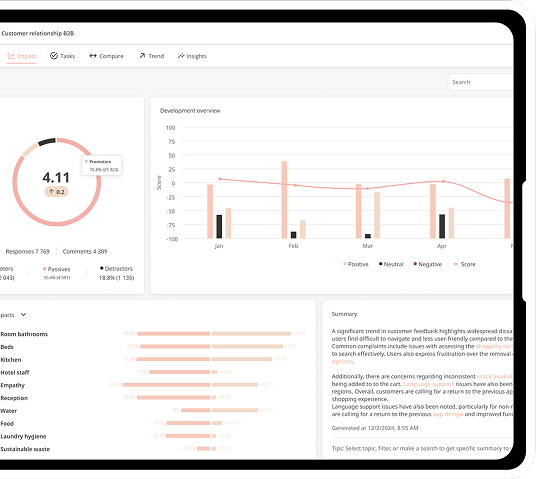Viewport: 536px width, 479px height.
Task: Open the language support link in summary
Action: [429, 384]
